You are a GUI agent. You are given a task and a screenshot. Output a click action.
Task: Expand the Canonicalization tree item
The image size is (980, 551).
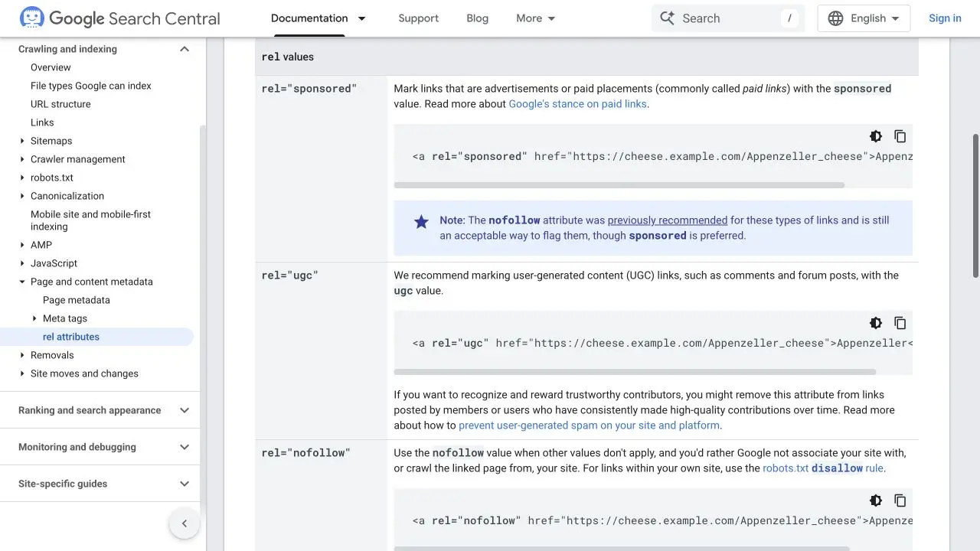[x=22, y=196]
